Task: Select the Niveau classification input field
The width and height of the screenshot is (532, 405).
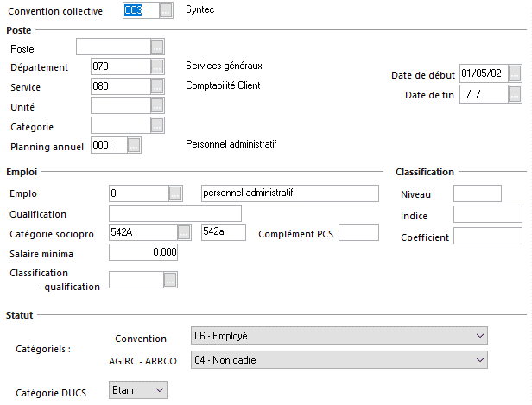Action: tap(477, 193)
